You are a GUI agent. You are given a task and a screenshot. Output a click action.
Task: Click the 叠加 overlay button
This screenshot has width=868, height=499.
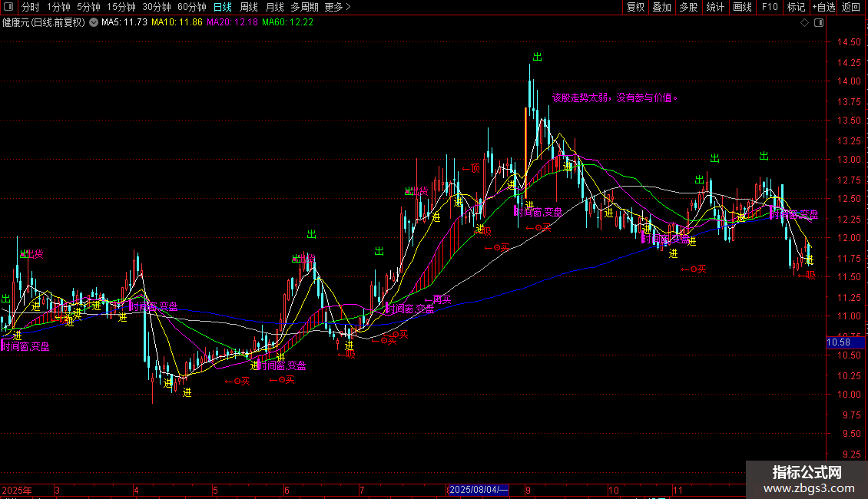[662, 7]
